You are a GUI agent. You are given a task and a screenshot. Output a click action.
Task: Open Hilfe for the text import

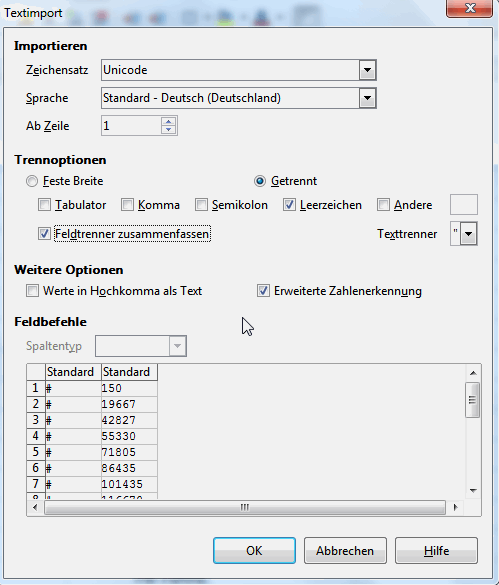pyautogui.click(x=436, y=551)
